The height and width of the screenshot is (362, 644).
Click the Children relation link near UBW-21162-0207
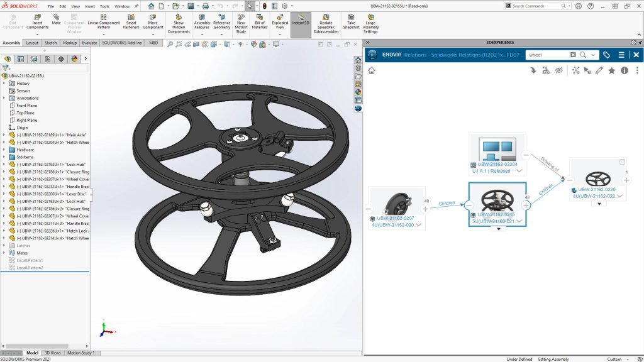pyautogui.click(x=447, y=203)
